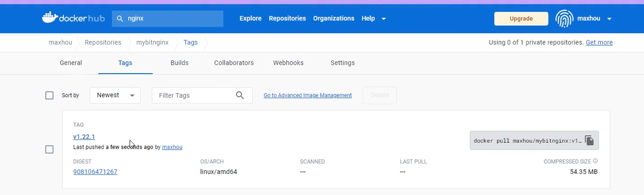The image size is (644, 195).
Task: Open Explore in the top navigation
Action: pyautogui.click(x=250, y=18)
